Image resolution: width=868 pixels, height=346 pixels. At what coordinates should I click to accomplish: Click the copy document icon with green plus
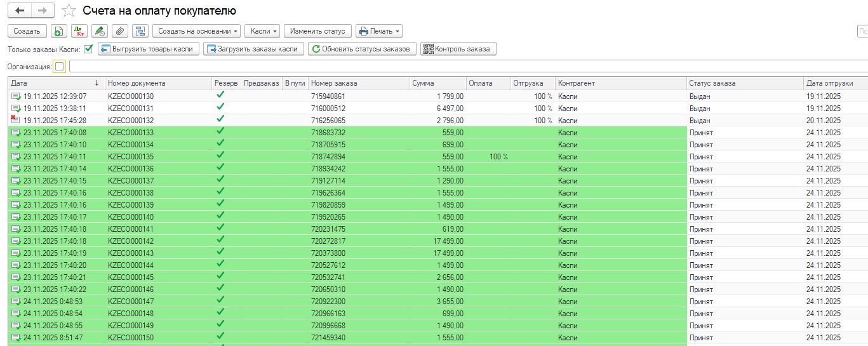tap(58, 31)
